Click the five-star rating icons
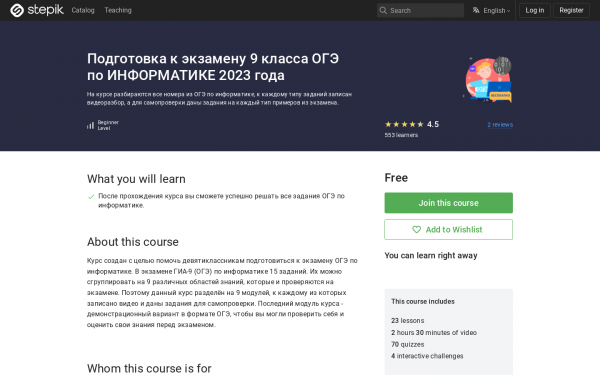 pyautogui.click(x=404, y=124)
